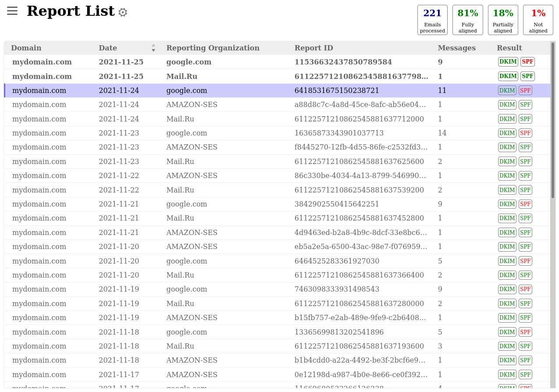The image size is (559, 392).
Task: Click green SPF badge of Mail.Ru 2021-11-25 report
Action: [527, 76]
